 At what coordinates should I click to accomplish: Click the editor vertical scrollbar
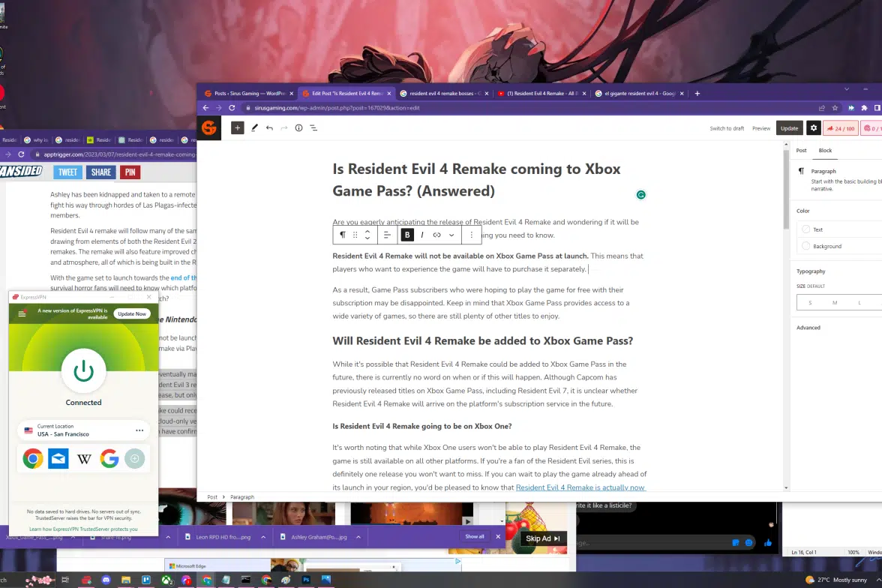click(x=786, y=191)
